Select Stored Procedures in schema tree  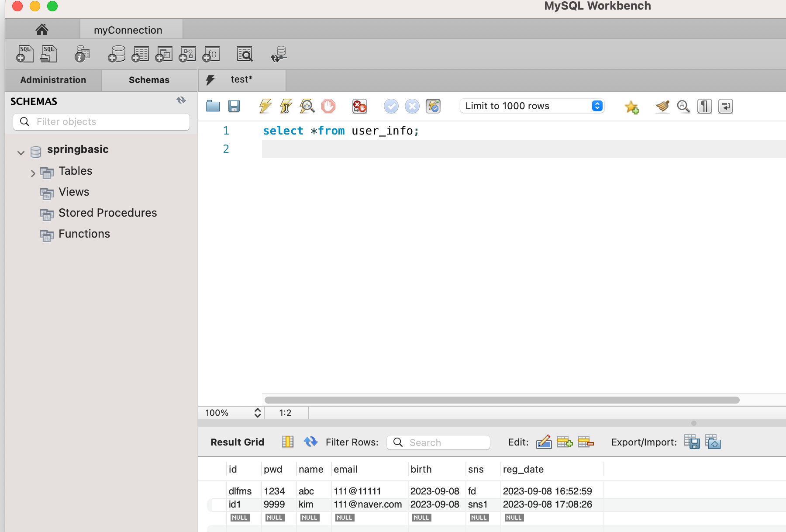107,213
